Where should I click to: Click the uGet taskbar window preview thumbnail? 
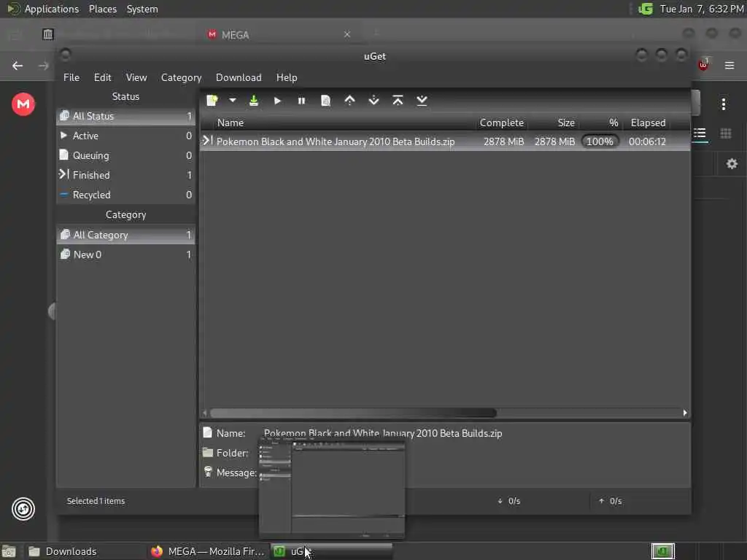[332, 489]
